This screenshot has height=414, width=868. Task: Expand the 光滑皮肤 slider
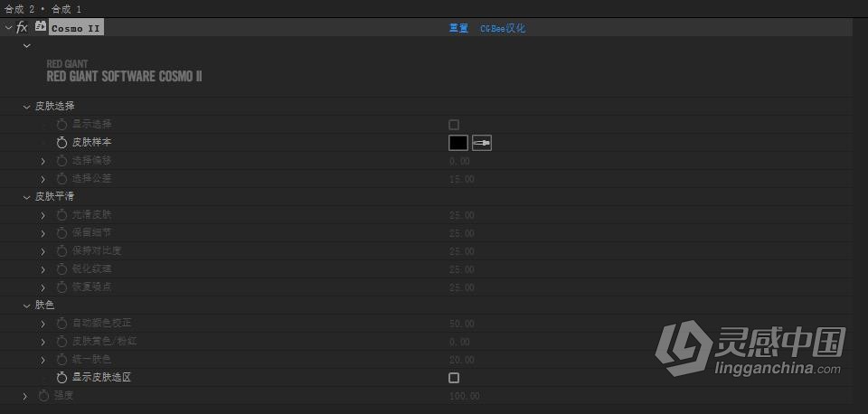(43, 215)
